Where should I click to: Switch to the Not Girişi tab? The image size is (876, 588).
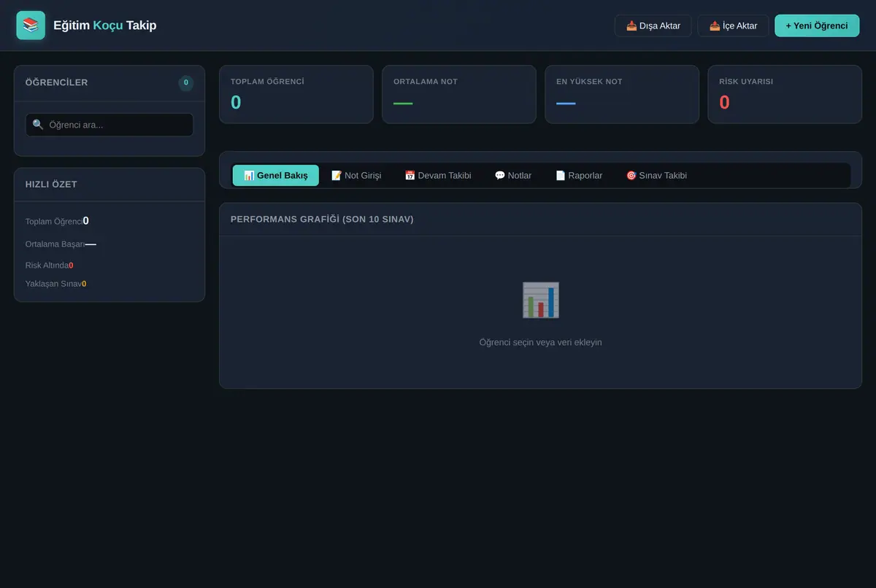click(x=356, y=175)
